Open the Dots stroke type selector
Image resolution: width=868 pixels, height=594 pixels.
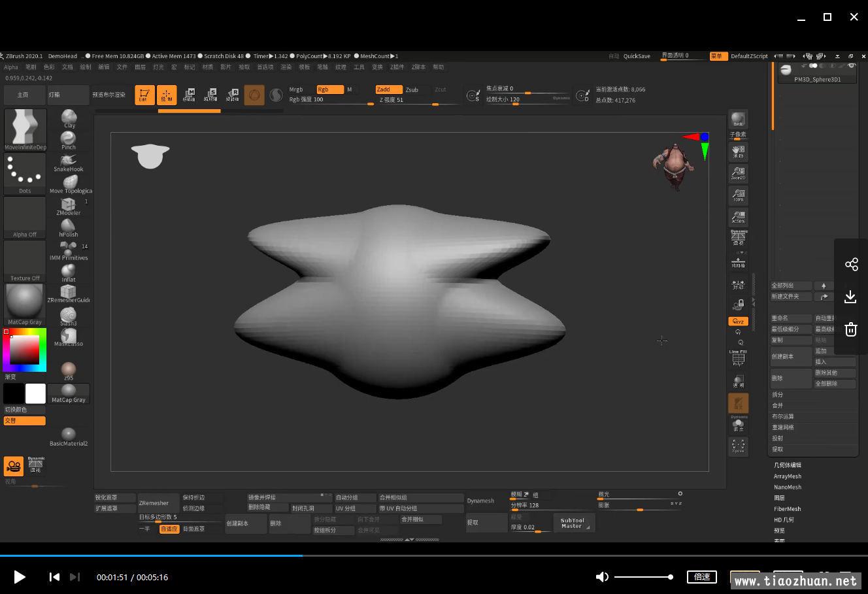tap(25, 174)
